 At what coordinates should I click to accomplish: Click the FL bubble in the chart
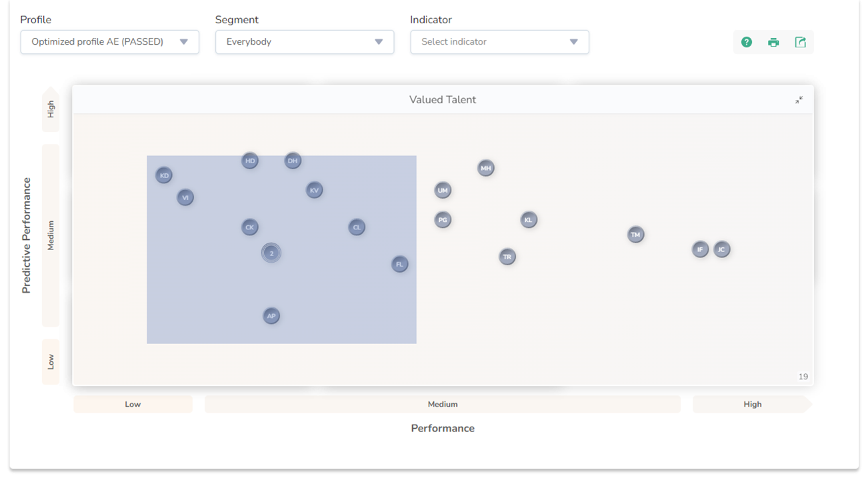399,265
